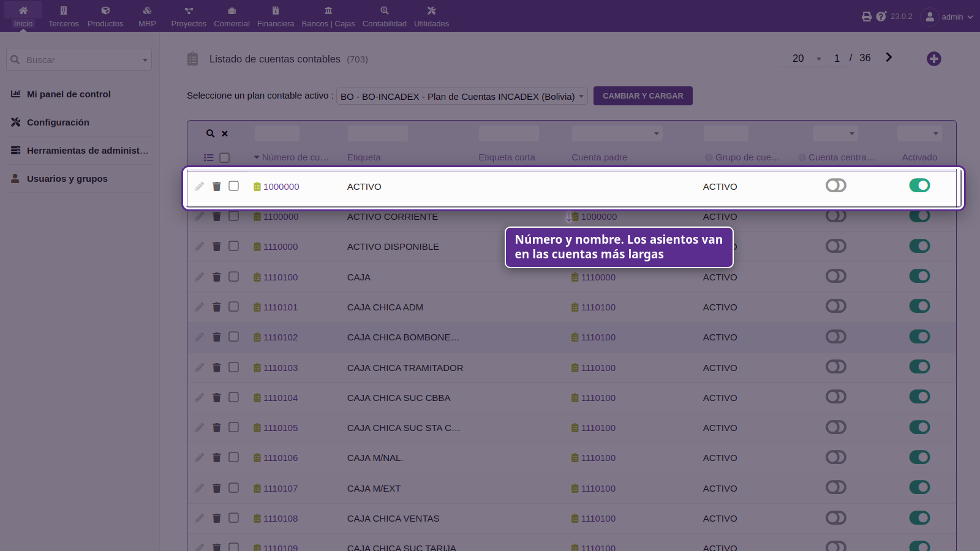
Task: Delete account 1000000 with the trash icon
Action: tap(217, 186)
